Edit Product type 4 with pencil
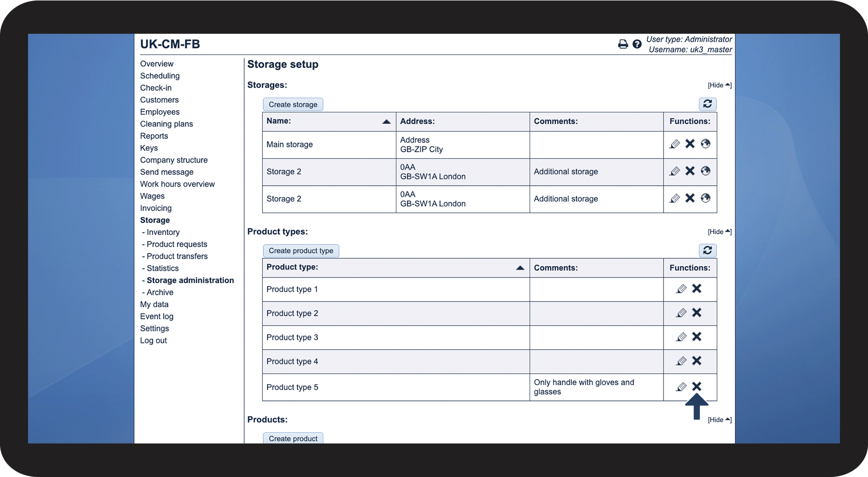This screenshot has width=868, height=477. point(681,361)
